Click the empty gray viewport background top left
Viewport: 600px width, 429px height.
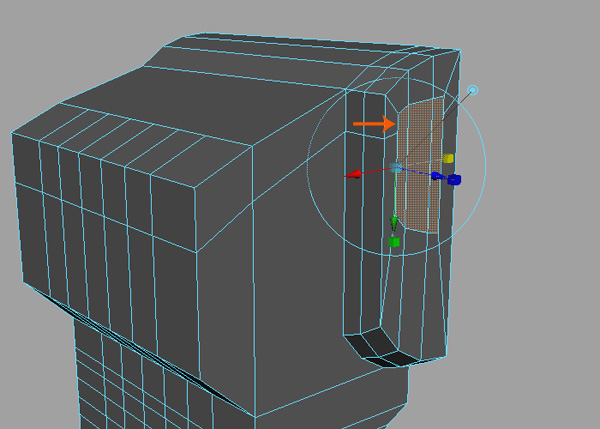click(x=60, y=40)
